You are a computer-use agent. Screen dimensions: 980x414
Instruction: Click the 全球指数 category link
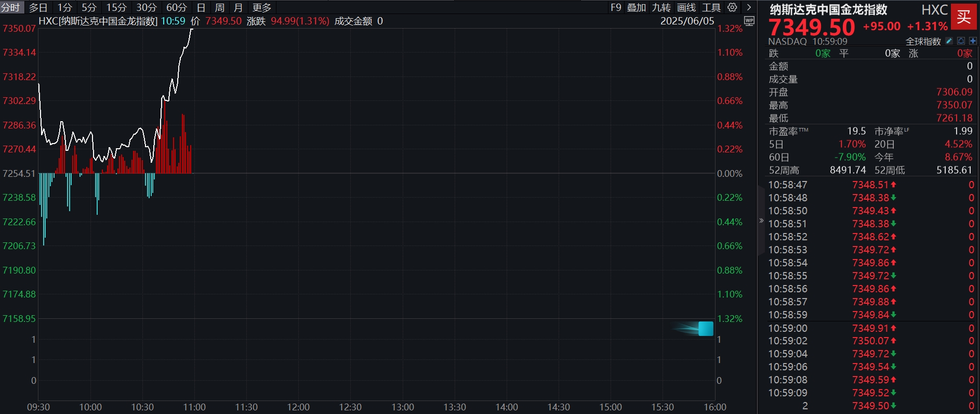coord(923,41)
